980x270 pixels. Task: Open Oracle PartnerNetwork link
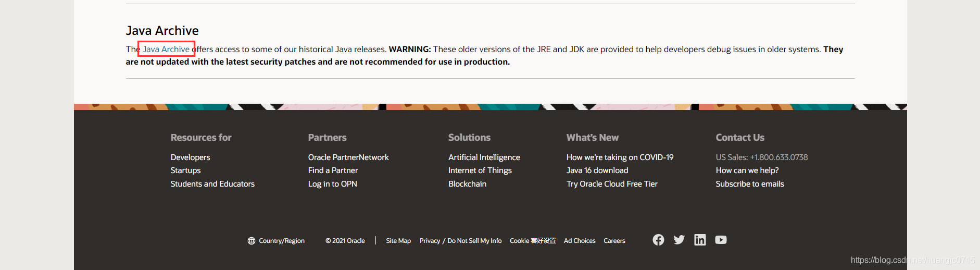(x=348, y=157)
